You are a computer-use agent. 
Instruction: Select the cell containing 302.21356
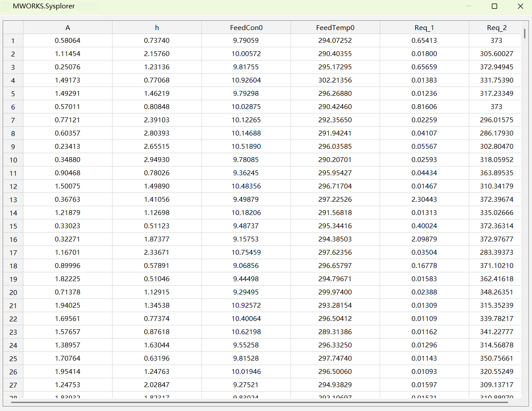click(x=335, y=80)
